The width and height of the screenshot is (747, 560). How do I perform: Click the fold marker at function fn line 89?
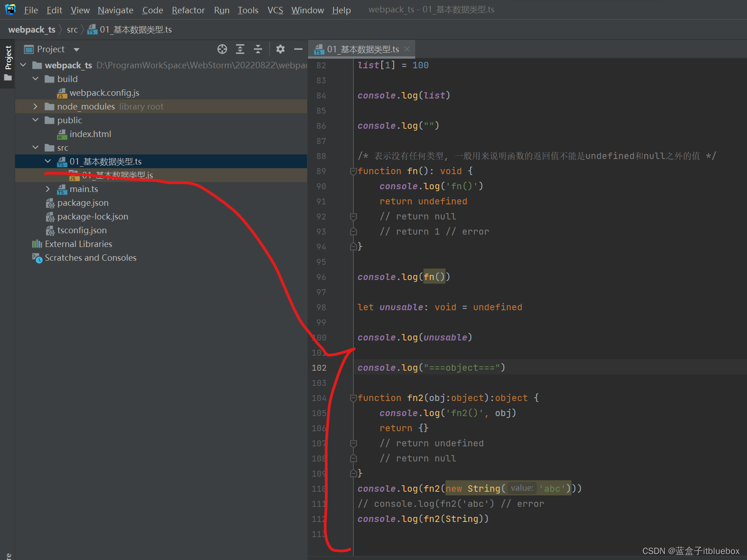[x=353, y=171]
